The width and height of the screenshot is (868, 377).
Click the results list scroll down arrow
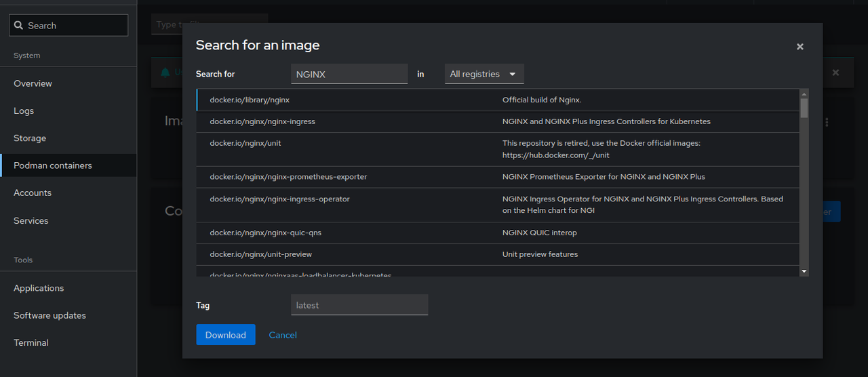click(804, 271)
